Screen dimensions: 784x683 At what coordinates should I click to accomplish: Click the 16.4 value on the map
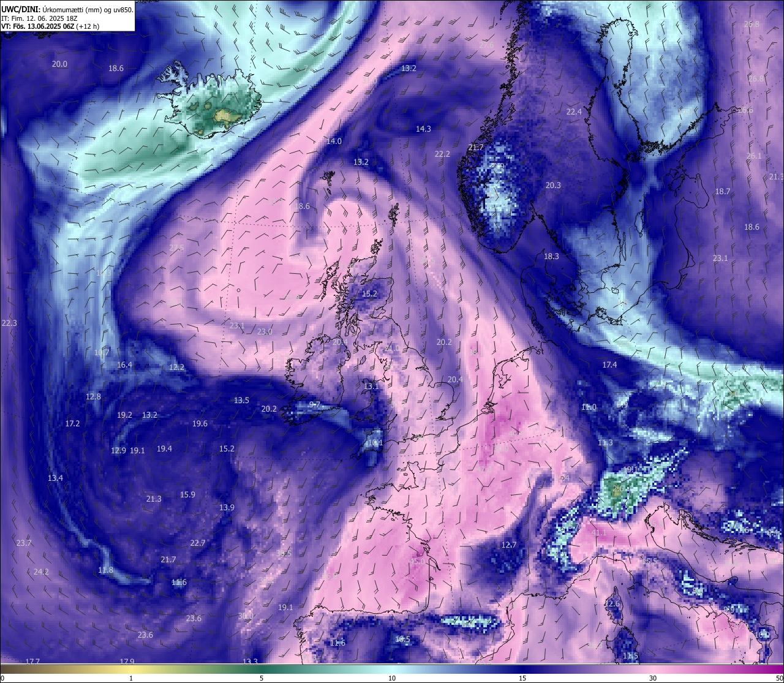click(124, 365)
